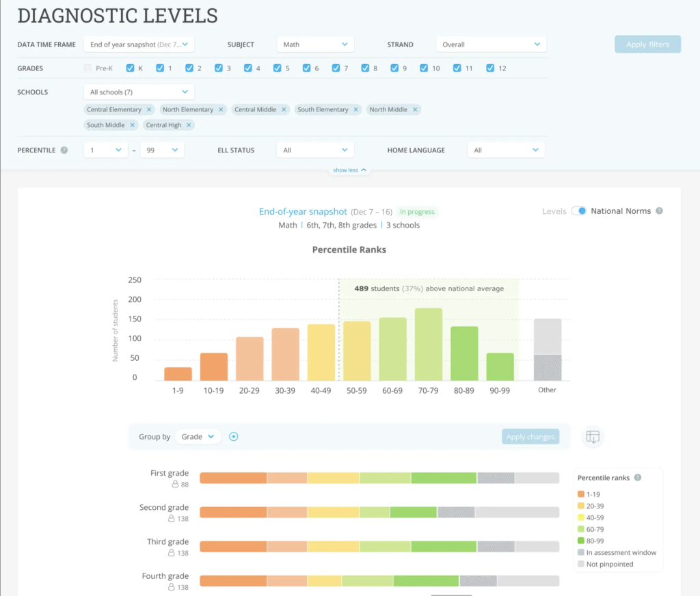Select the First grade row label
The width and height of the screenshot is (700, 596).
pyautogui.click(x=170, y=473)
